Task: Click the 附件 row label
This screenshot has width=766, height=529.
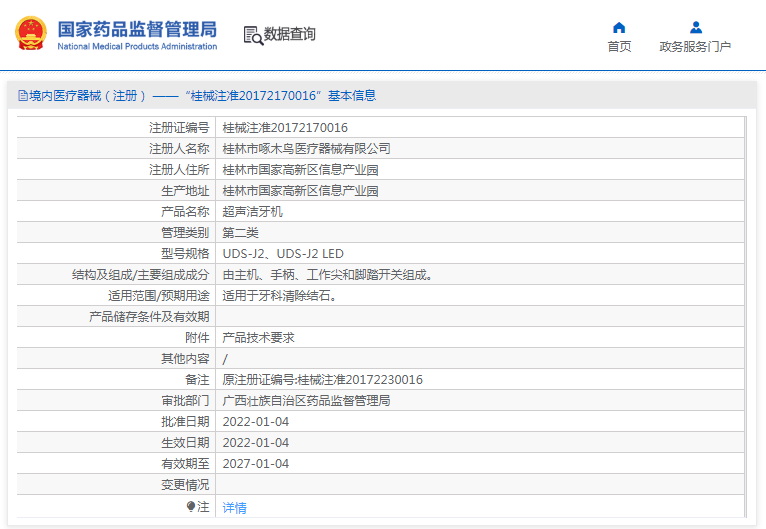Action: (197, 338)
